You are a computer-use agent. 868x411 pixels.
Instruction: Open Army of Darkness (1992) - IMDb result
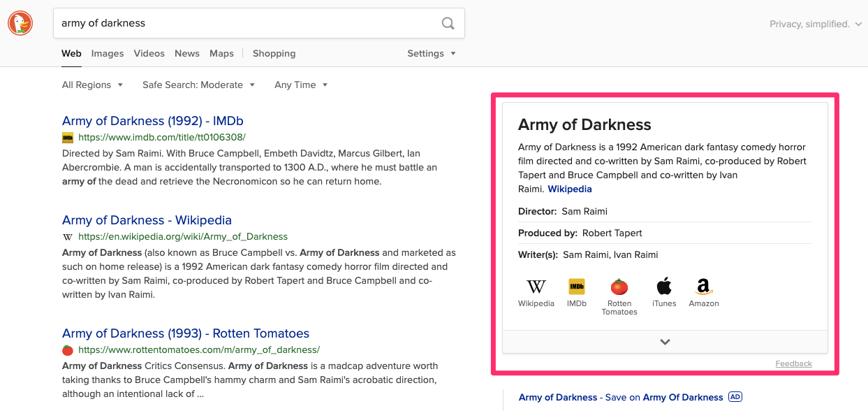153,121
